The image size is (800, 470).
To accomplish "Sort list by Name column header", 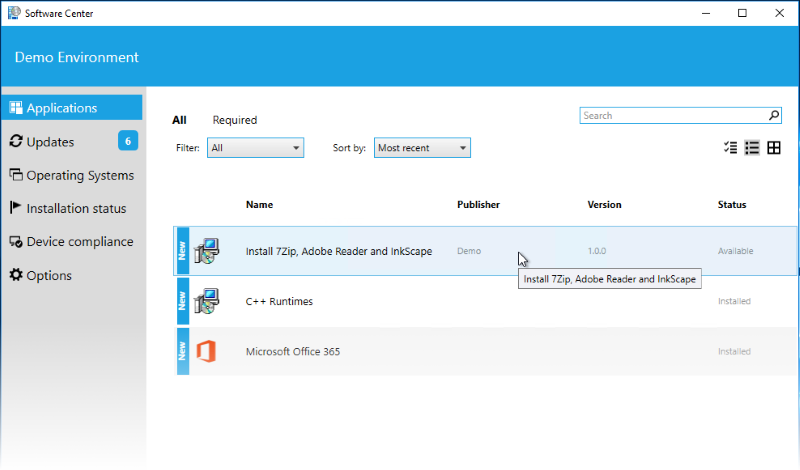I will pos(259,205).
